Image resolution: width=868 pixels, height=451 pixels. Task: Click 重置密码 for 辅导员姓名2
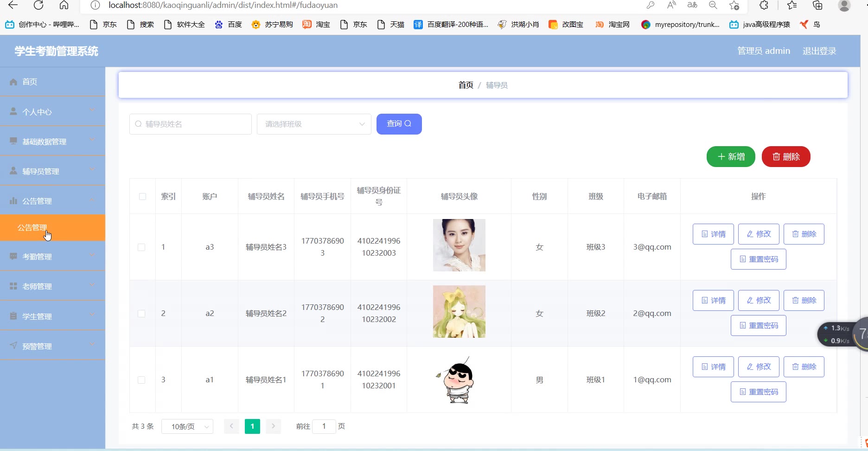[758, 325]
